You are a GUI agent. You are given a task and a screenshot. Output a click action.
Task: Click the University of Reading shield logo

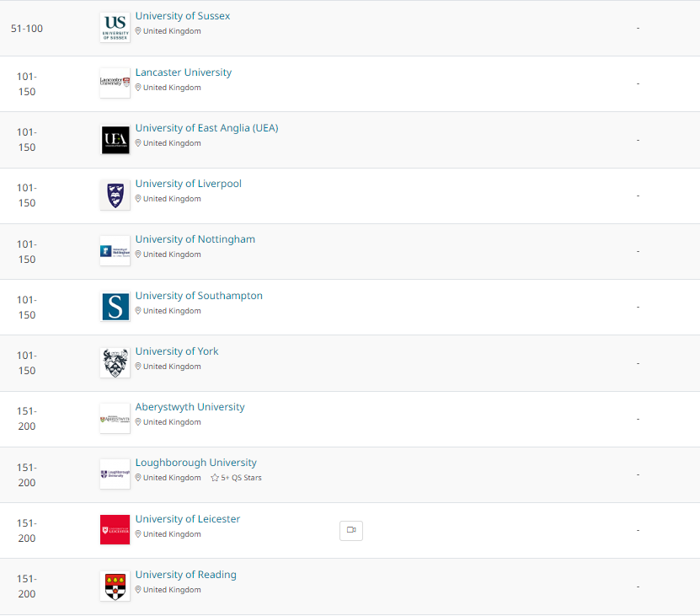coord(115,586)
